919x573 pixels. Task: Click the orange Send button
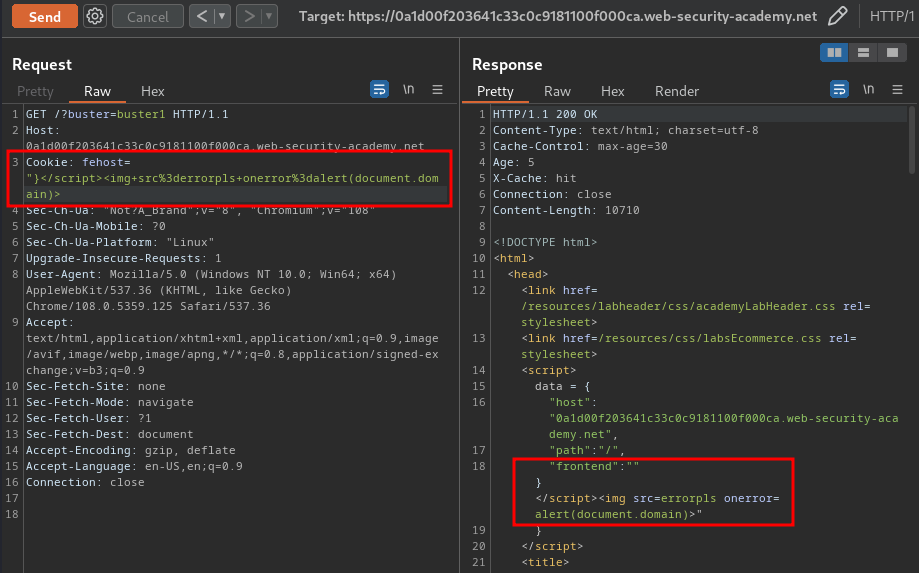(x=45, y=16)
